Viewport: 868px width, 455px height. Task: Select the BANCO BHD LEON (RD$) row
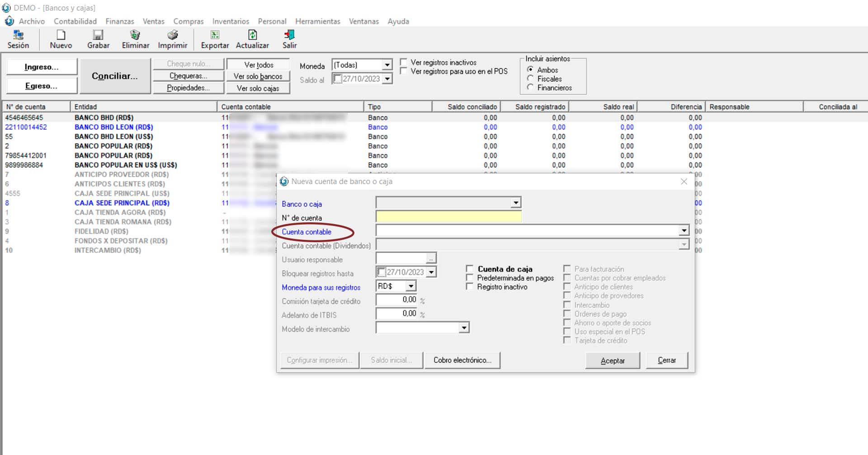[113, 127]
